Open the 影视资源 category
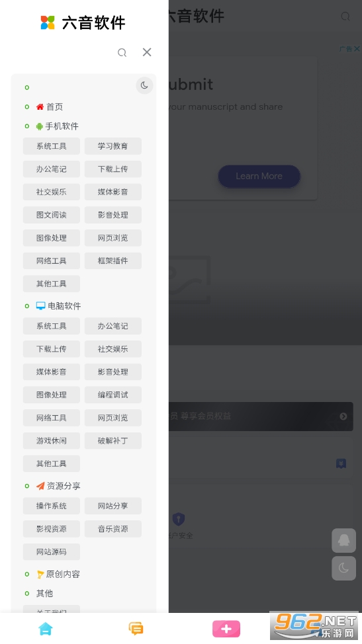 point(52,529)
